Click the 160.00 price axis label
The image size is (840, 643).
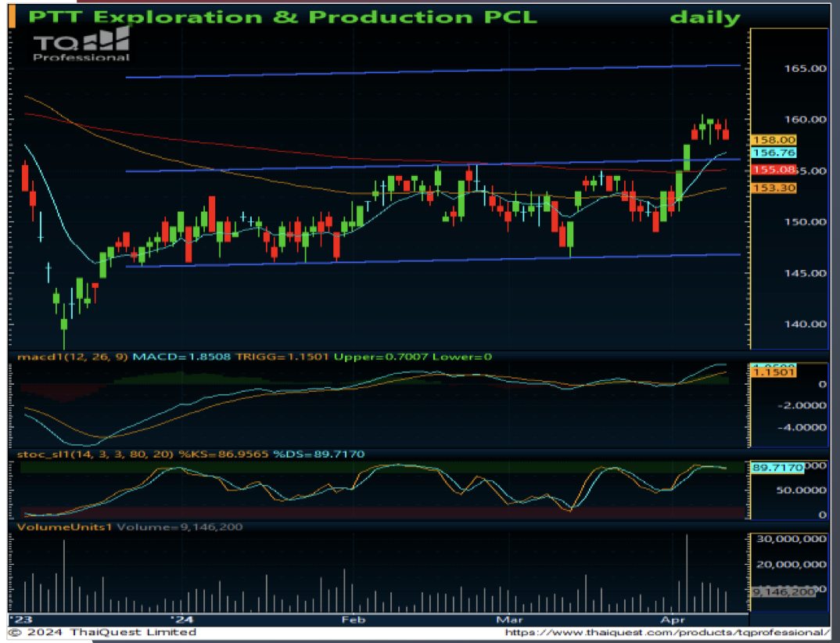(805, 120)
